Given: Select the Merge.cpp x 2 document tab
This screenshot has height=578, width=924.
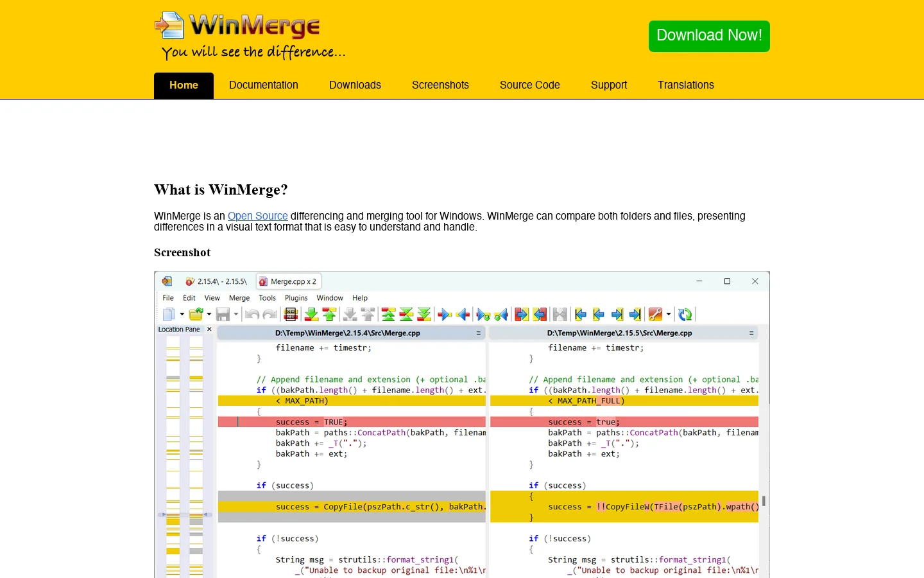Looking at the screenshot, I should pos(288,281).
